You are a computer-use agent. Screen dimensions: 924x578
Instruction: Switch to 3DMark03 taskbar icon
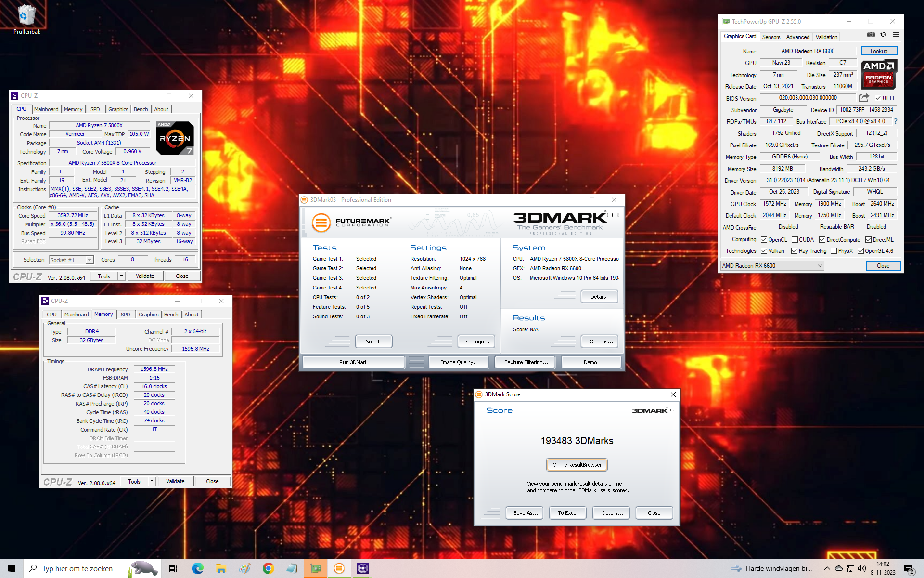click(339, 568)
